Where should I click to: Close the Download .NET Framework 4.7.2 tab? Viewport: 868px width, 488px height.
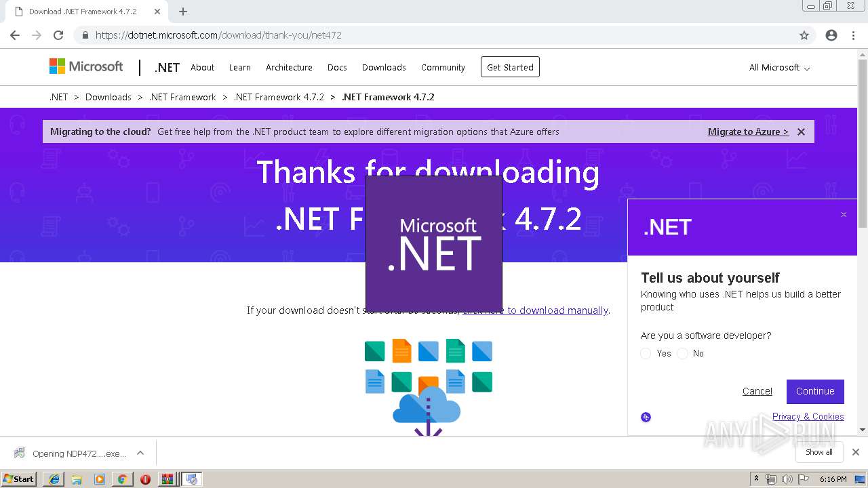[x=157, y=12]
